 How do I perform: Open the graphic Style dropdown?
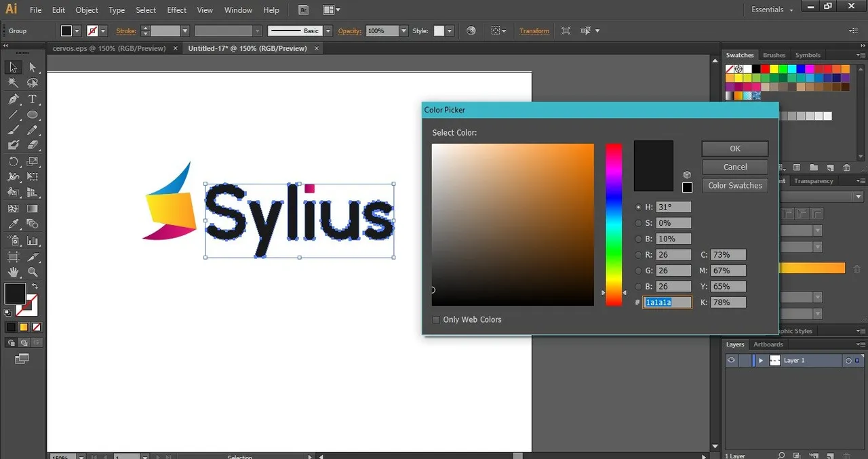[x=450, y=31]
